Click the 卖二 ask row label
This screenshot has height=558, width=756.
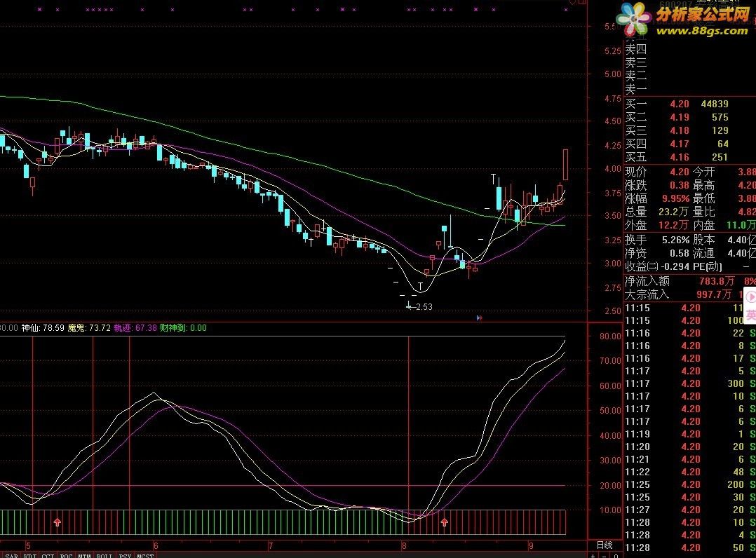[x=636, y=76]
